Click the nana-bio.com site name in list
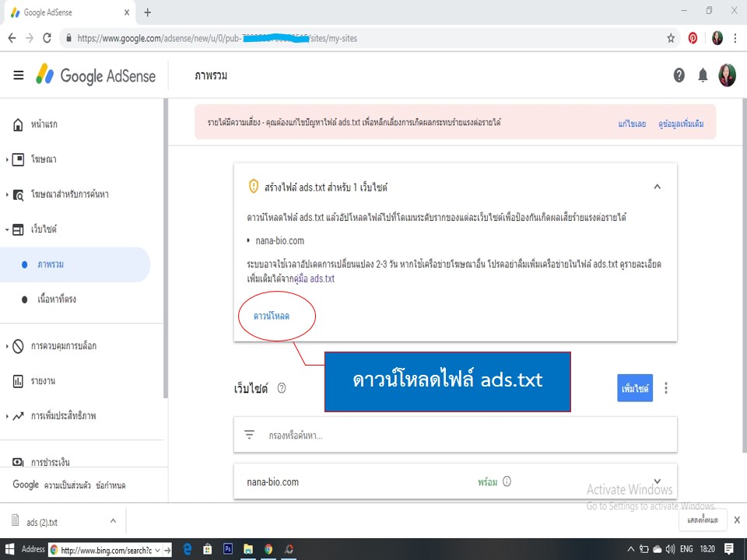Screen dimensions: 747x560 pos(272,482)
